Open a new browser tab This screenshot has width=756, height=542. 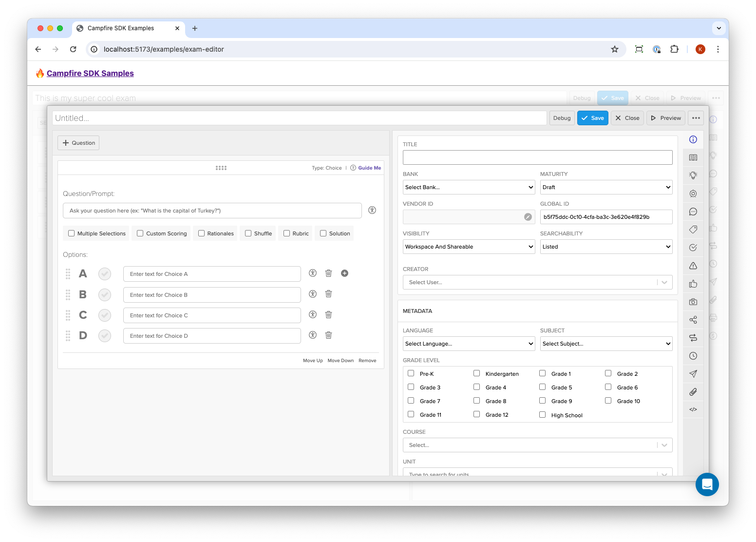[195, 28]
